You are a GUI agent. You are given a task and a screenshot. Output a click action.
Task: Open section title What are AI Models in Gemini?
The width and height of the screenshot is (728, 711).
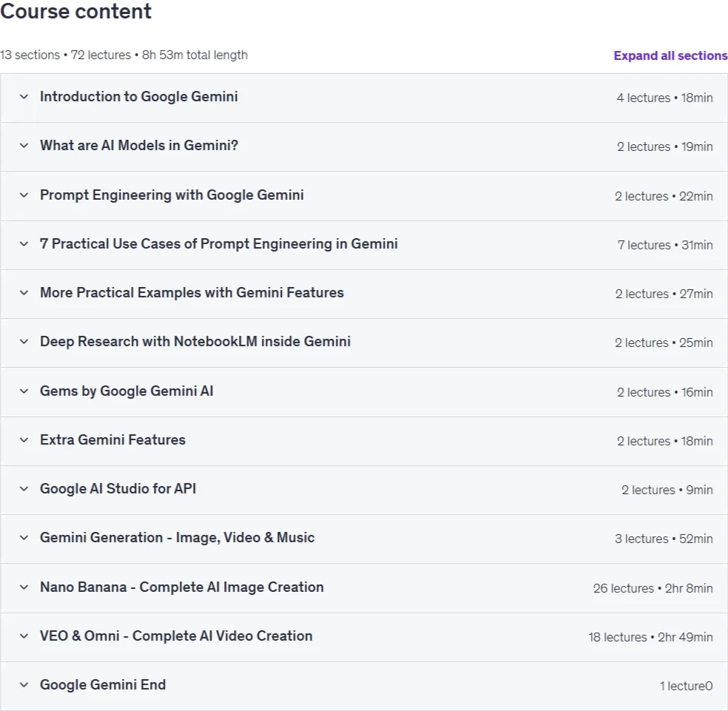[x=139, y=145]
